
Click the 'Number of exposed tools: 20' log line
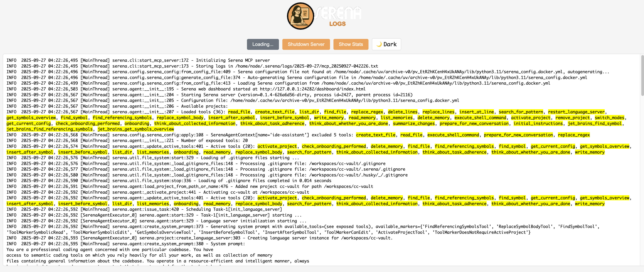point(214,141)
